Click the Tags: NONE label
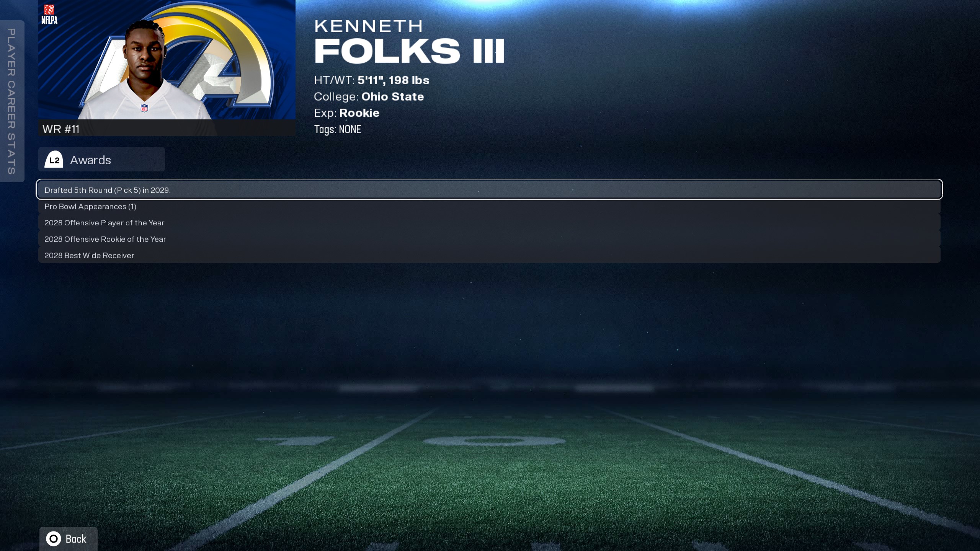 (x=338, y=129)
